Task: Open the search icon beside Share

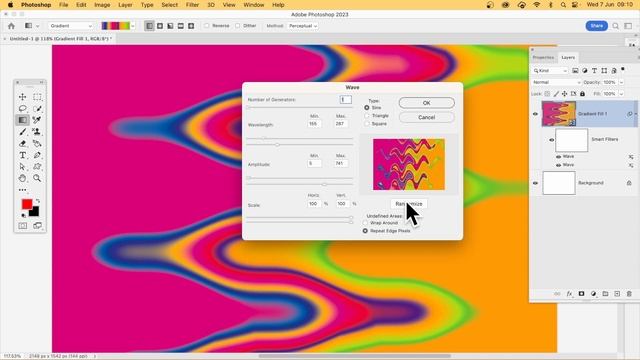Action: (x=616, y=26)
